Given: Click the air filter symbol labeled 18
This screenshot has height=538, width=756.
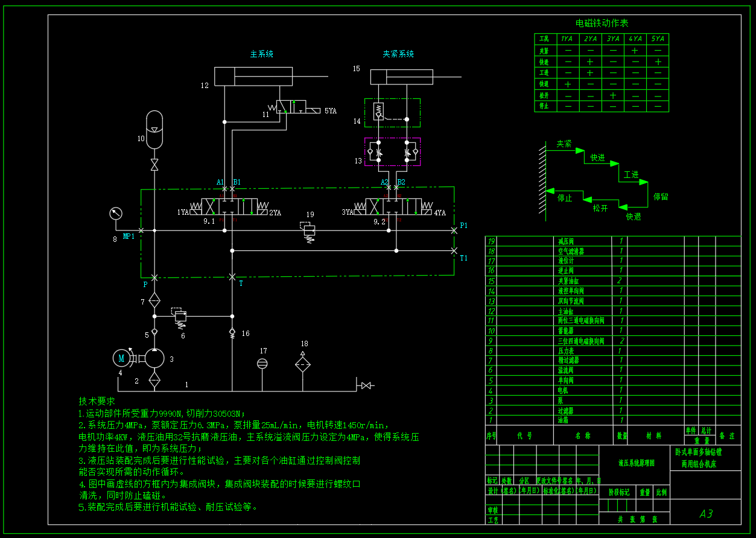Looking at the screenshot, I should coord(303,364).
